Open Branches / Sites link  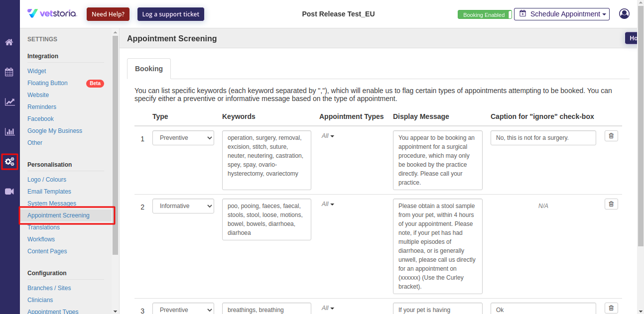point(49,288)
